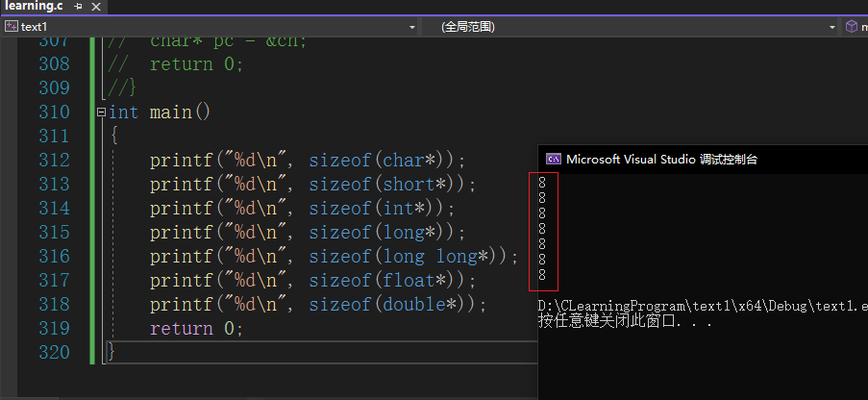This screenshot has width=868, height=400.
Task: Click the Microsoft Visual Studio console window icon
Action: [x=553, y=160]
